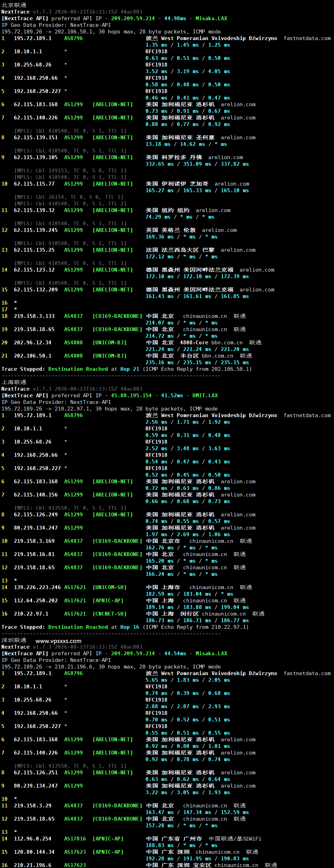Click the 192.28 ms latency value
Screen dimensions: 334x868
(x=160, y=859)
